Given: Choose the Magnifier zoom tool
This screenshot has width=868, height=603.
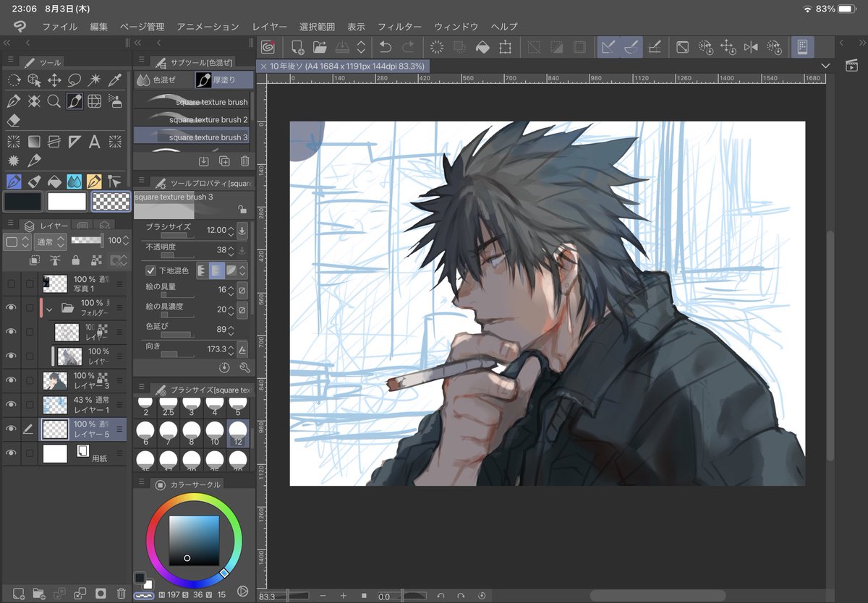Looking at the screenshot, I should pos(54,101).
